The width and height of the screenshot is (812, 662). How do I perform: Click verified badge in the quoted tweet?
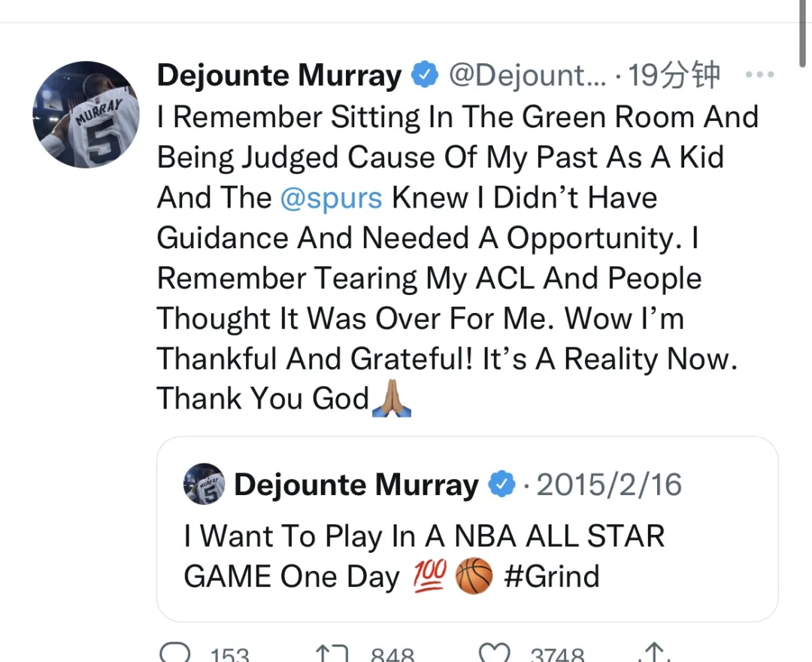click(502, 484)
